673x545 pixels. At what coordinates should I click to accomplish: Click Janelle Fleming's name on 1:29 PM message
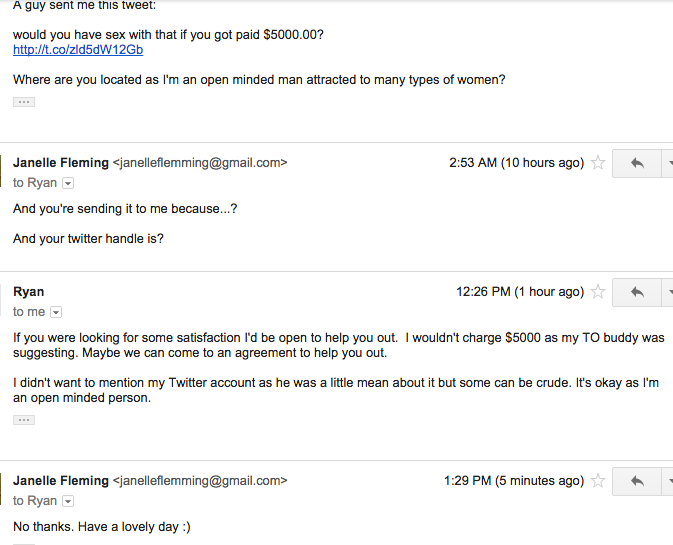pyautogui.click(x=60, y=481)
